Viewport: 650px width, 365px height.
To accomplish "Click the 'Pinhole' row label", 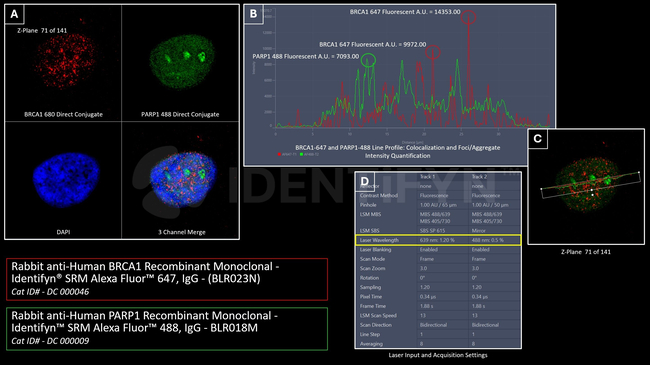I will tap(368, 205).
